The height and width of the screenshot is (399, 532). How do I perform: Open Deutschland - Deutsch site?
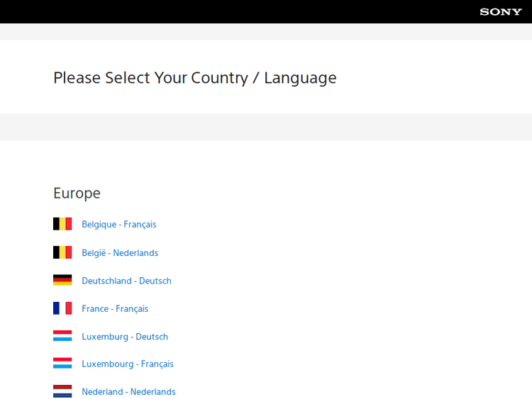tap(126, 281)
